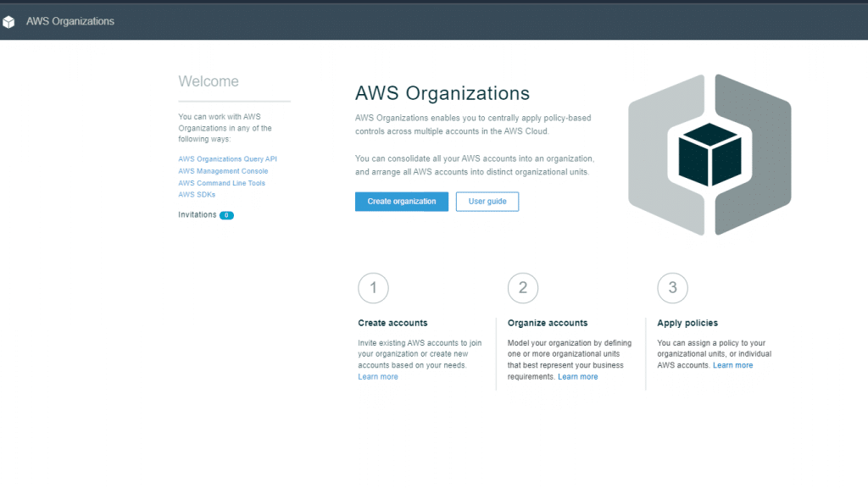Click the Apply policies heading
868x488 pixels.
(x=687, y=323)
